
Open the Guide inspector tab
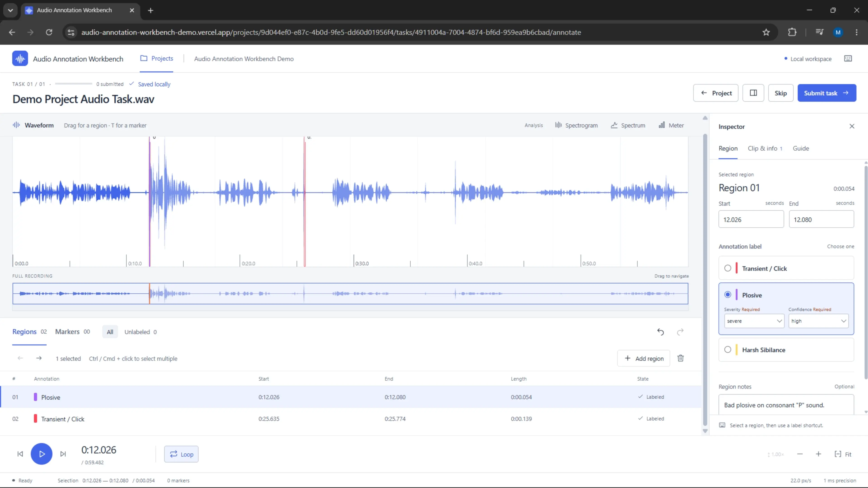click(x=801, y=149)
